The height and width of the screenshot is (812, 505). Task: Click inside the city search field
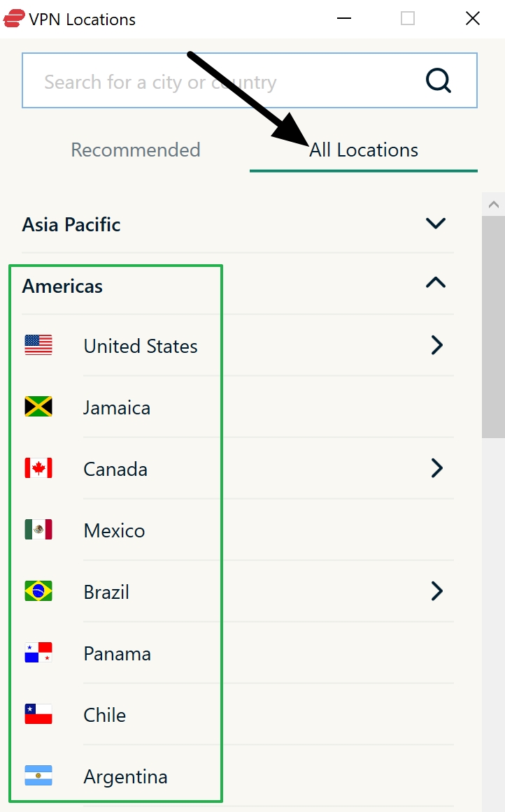(x=210, y=80)
